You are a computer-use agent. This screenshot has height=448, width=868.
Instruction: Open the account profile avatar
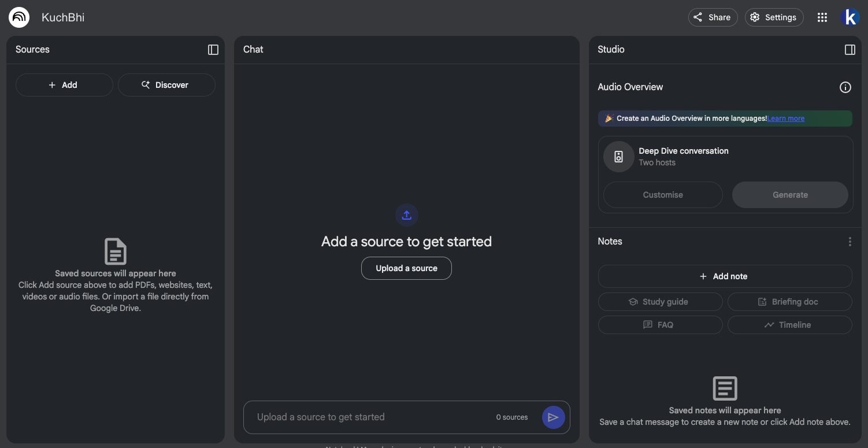pyautogui.click(x=850, y=17)
